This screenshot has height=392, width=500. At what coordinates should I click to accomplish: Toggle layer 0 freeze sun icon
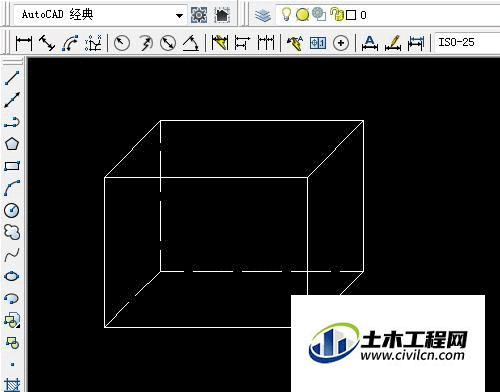302,15
